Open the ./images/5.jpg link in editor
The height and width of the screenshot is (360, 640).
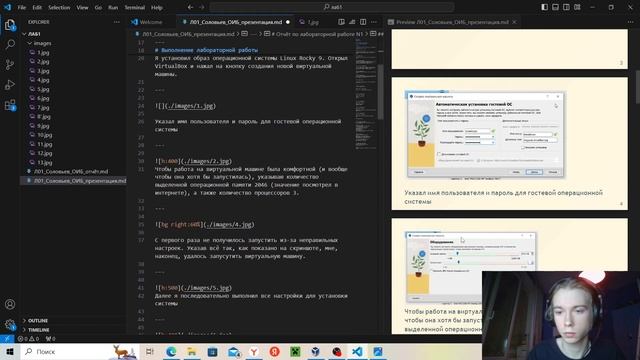click(207, 288)
